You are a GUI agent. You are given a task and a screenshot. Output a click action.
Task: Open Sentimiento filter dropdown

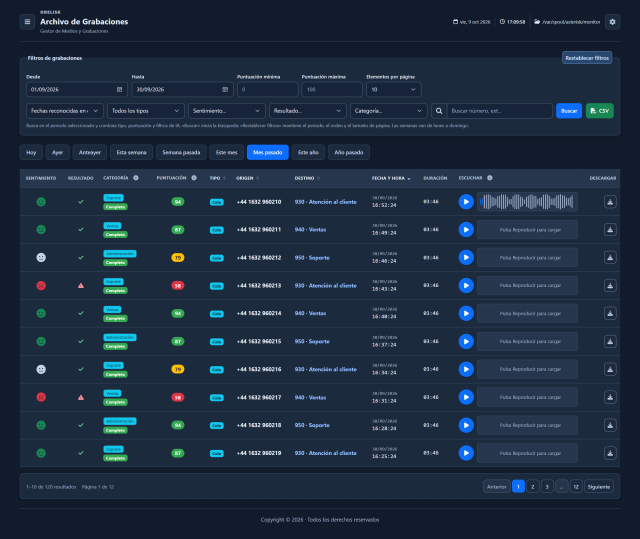pyautogui.click(x=227, y=111)
